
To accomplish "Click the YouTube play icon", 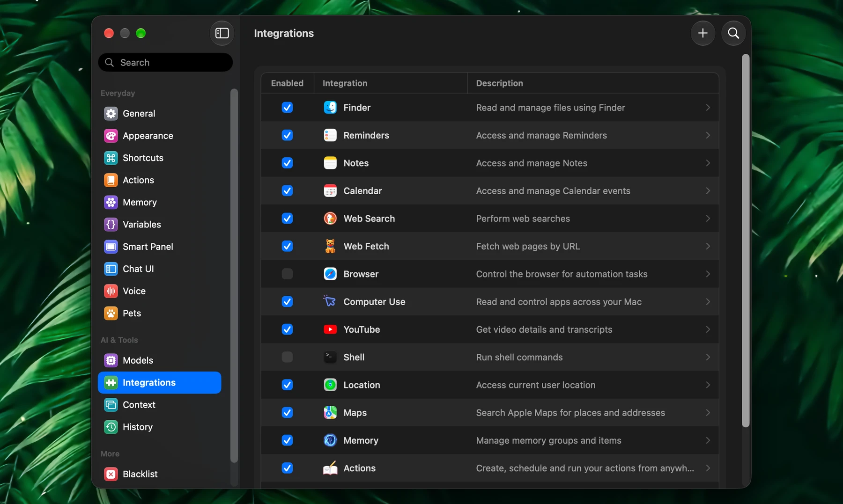I will (330, 329).
